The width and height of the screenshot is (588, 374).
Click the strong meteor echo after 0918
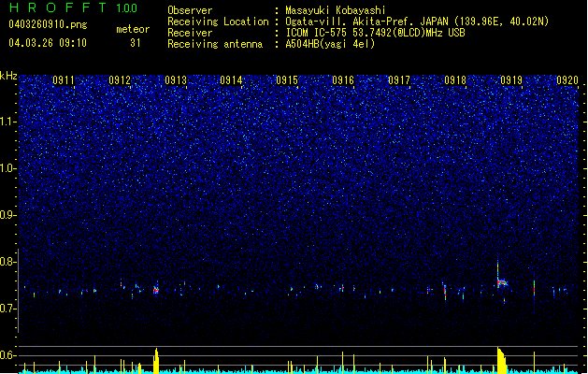(x=501, y=282)
